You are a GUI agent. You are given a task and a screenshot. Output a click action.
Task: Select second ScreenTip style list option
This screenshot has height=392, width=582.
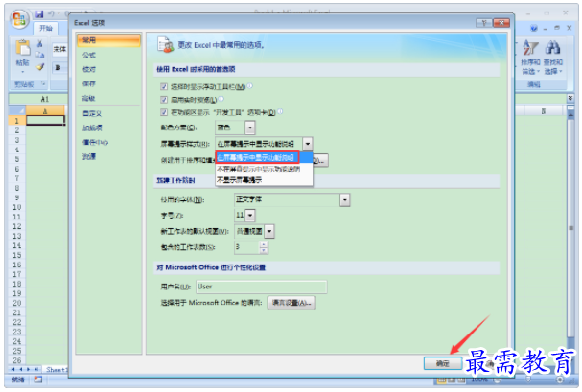coord(264,169)
